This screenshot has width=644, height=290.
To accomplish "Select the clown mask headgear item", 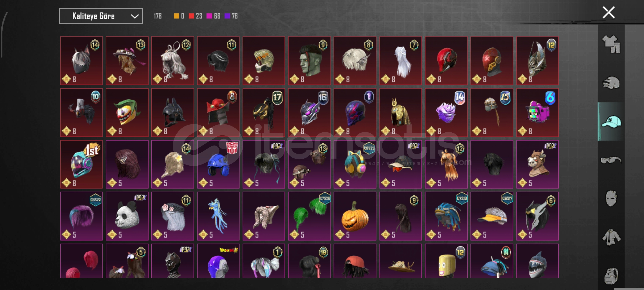I will coord(127,113).
